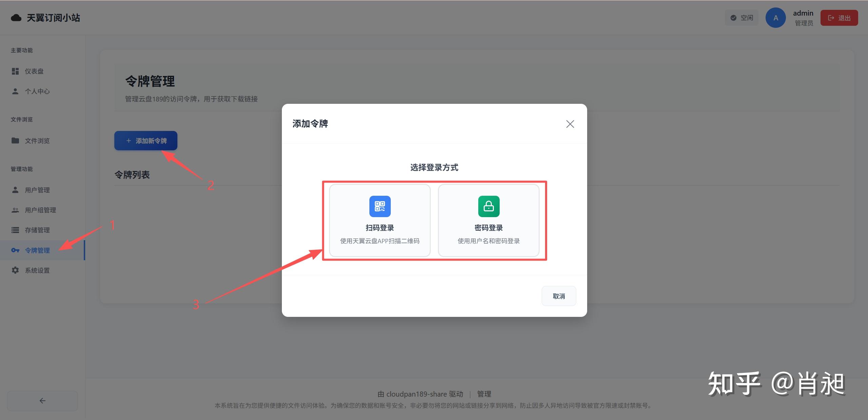Viewport: 868px width, 420px height.
Task: Close the 添加令牌 dialog
Action: coord(570,124)
